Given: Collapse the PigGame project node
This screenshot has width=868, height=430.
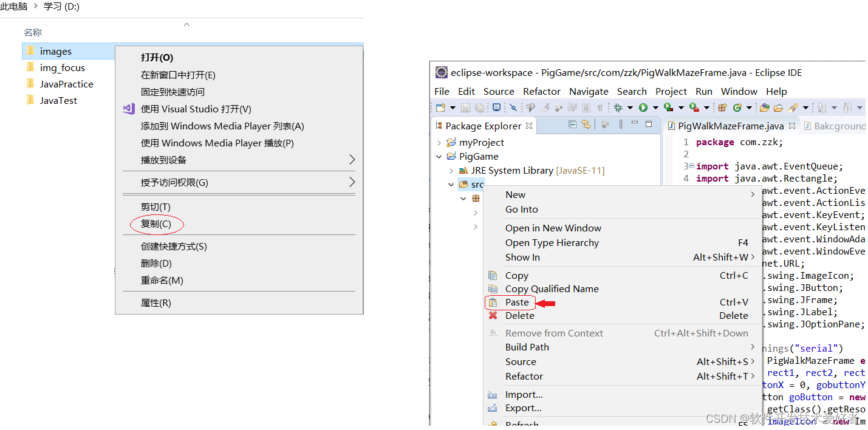Looking at the screenshot, I should tap(439, 157).
